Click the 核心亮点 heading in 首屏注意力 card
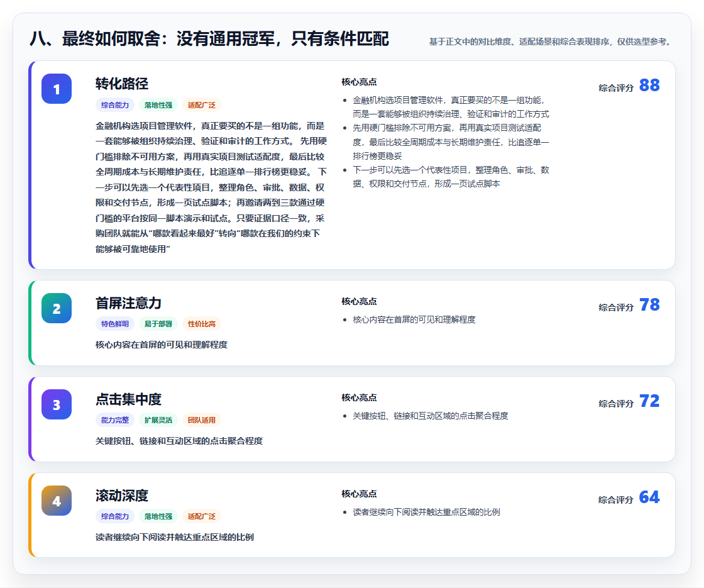The image size is (704, 588). (x=359, y=301)
